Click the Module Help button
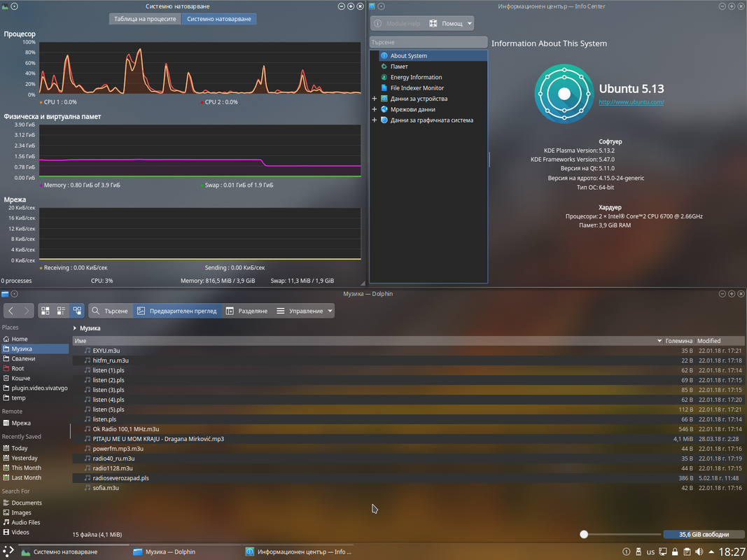The image size is (747, 560). [398, 23]
